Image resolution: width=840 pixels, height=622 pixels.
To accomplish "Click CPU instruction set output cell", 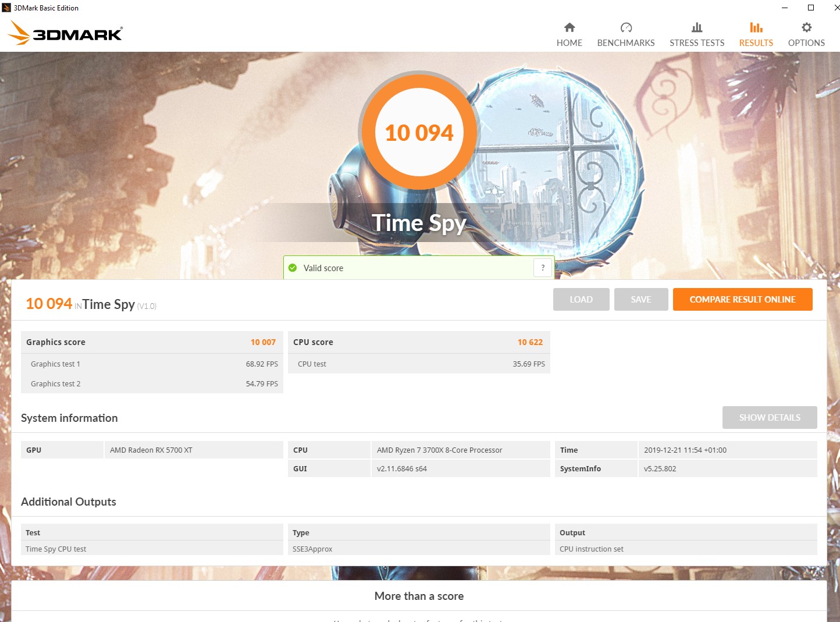I will pos(686,549).
